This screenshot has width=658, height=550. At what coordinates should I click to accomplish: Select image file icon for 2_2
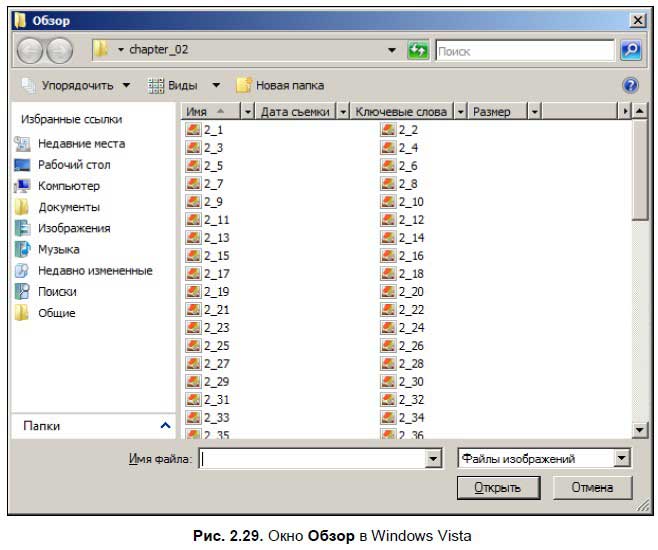tap(388, 129)
